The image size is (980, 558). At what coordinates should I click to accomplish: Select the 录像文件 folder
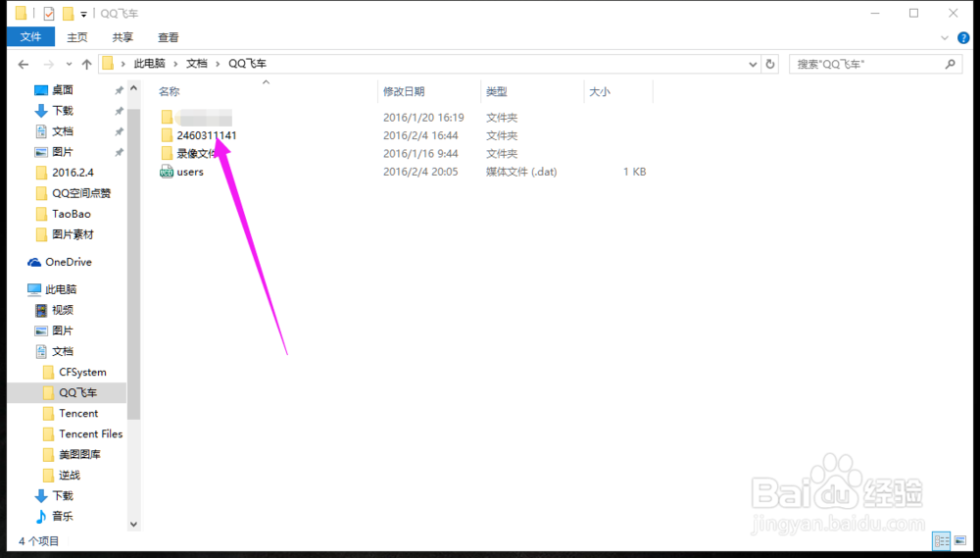point(197,154)
